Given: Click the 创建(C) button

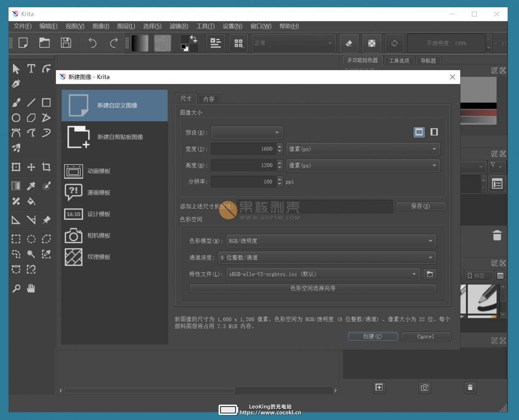Looking at the screenshot, I should (x=373, y=336).
